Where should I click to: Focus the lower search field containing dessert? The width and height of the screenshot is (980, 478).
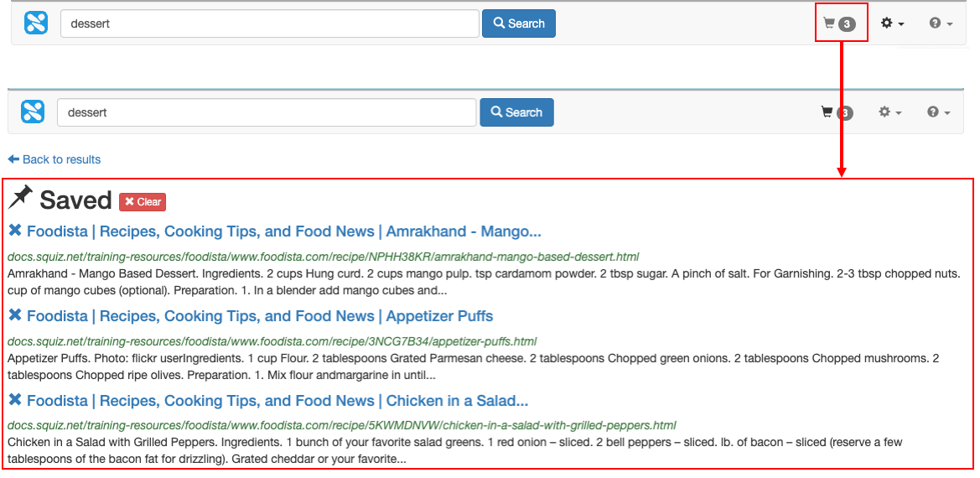267,112
